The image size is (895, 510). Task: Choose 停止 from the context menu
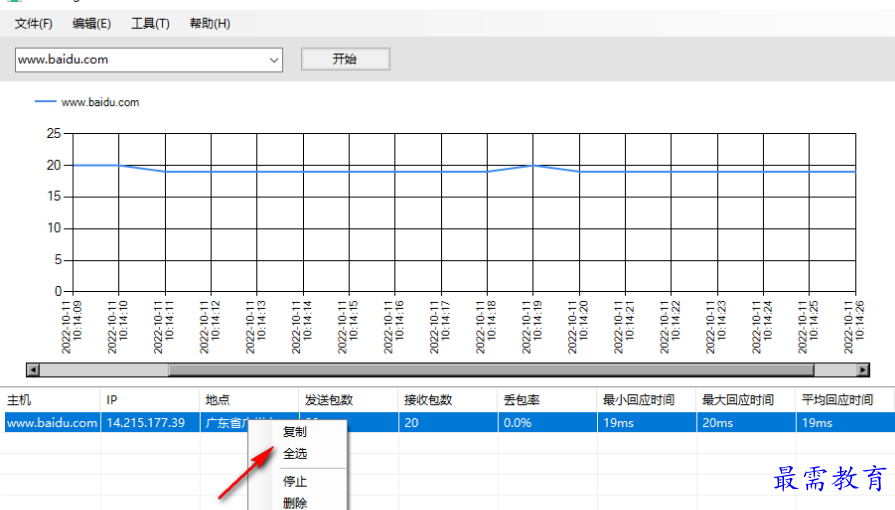(x=295, y=481)
